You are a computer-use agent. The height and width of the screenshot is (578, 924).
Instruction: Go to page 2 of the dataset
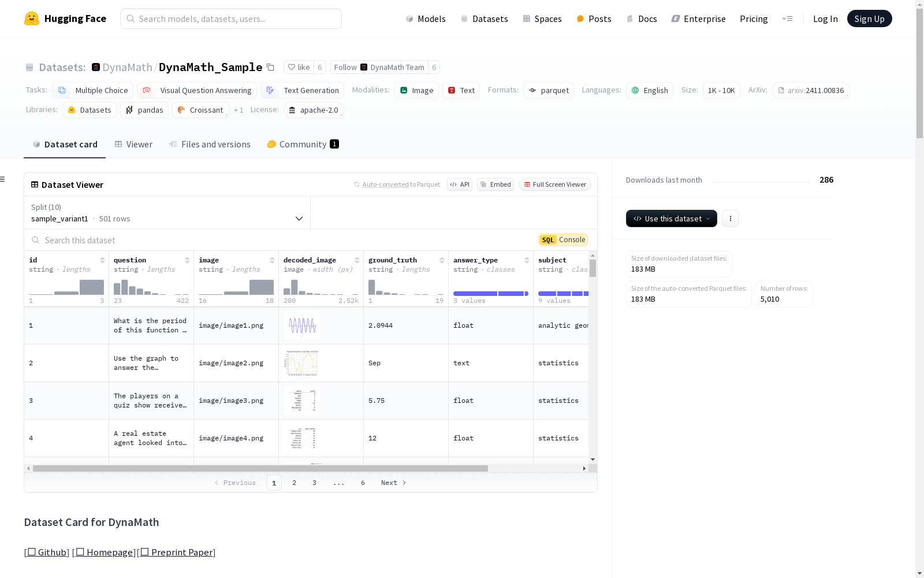(x=295, y=483)
